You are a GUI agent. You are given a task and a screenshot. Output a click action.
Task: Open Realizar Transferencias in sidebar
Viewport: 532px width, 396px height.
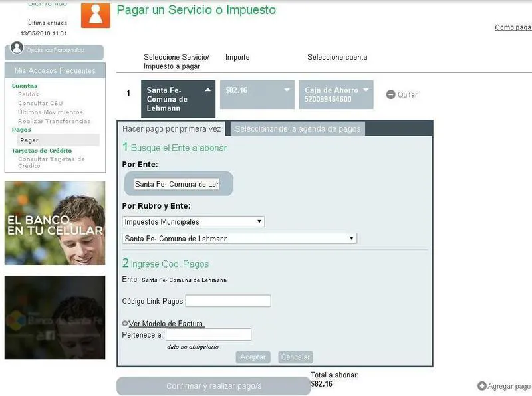click(54, 122)
